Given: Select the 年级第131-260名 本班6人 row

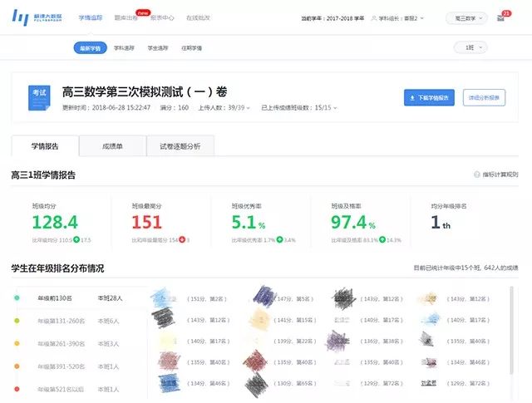Looking at the screenshot, I should pos(81,321).
